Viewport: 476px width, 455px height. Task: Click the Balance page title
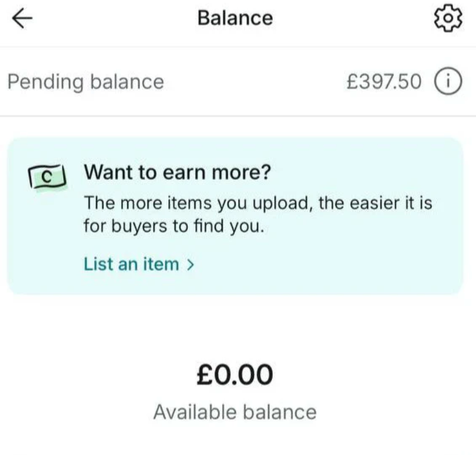(x=235, y=18)
